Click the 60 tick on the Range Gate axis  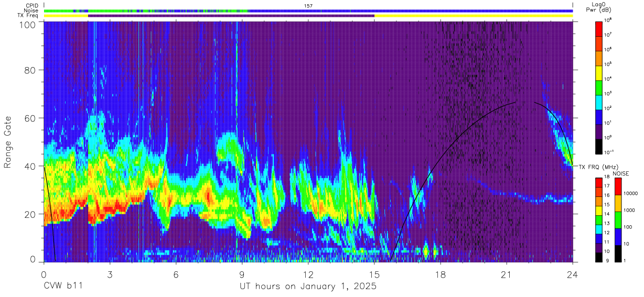[31, 118]
